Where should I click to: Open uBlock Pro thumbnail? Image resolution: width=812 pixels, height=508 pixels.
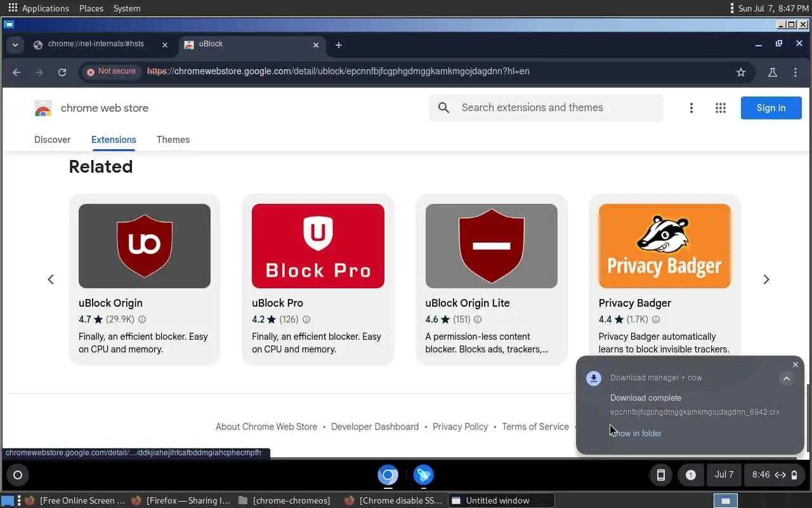pos(318,246)
